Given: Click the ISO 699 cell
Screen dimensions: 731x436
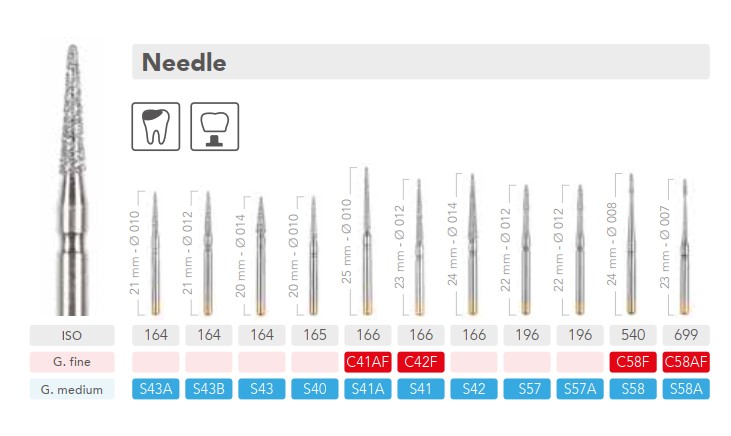Looking at the screenshot, I should pos(686,335).
